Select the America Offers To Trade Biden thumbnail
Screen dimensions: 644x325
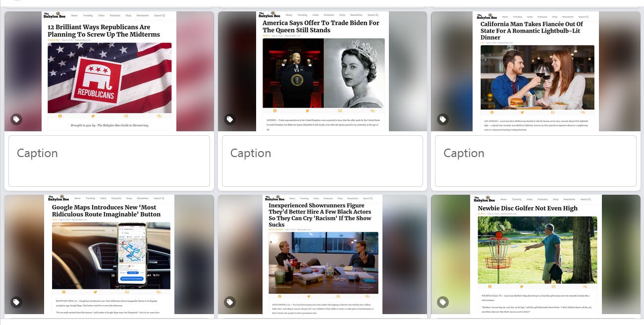tap(322, 71)
